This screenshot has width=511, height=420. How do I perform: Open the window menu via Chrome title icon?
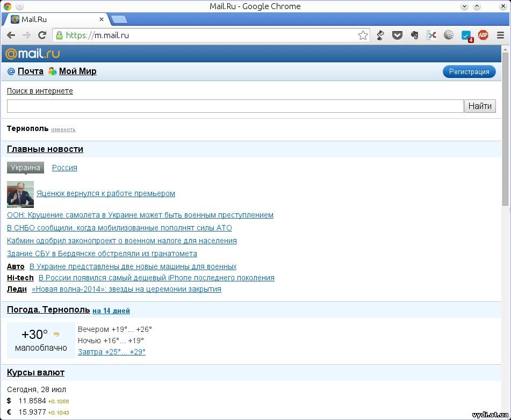coord(7,6)
